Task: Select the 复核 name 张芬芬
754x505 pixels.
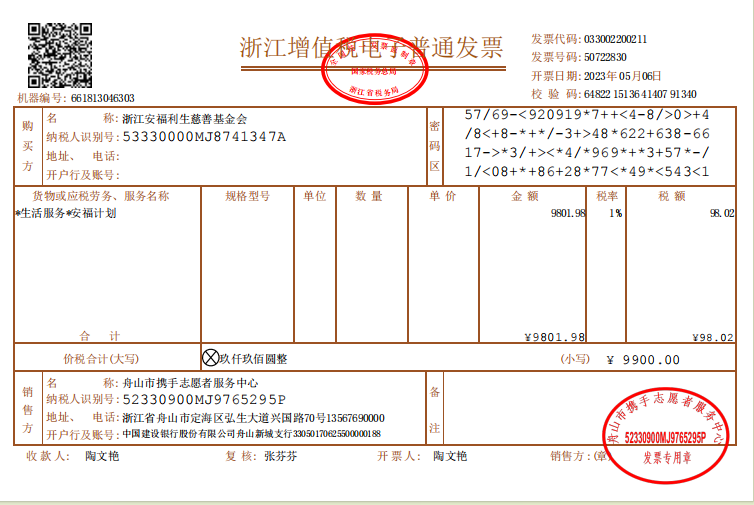Action: pyautogui.click(x=281, y=456)
